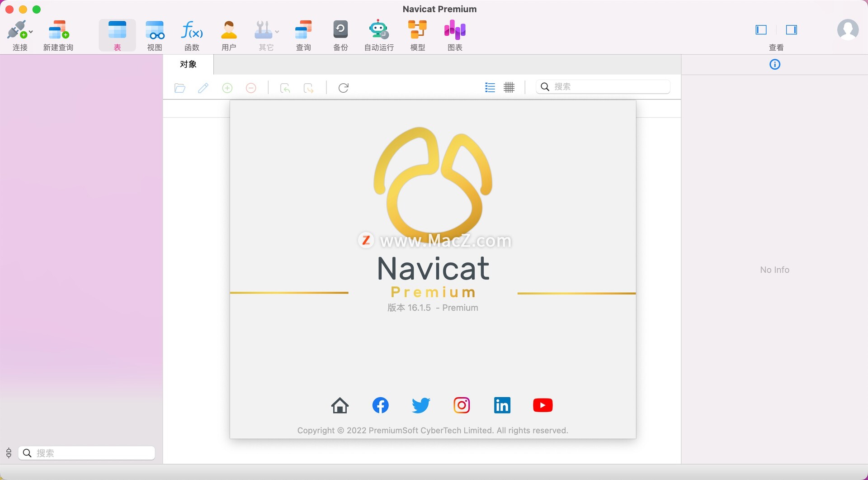Viewport: 868px width, 480px height.
Task: Open the Navicat homepage link icon
Action: point(340,405)
